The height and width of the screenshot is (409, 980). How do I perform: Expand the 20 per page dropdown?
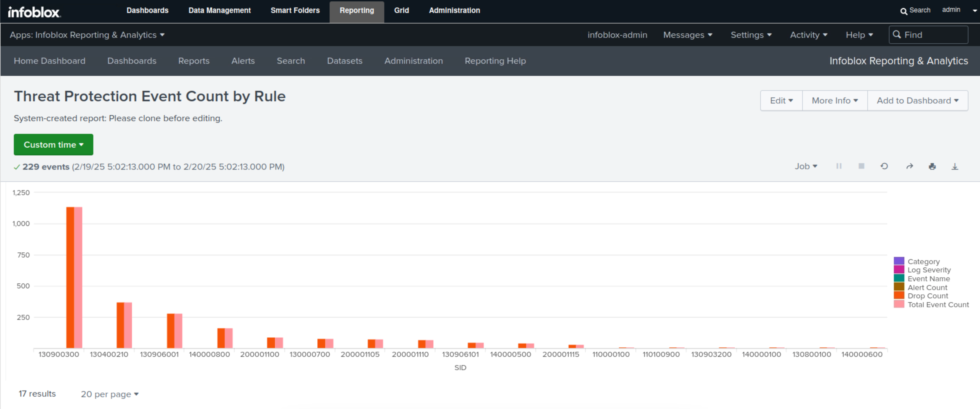[x=110, y=394]
